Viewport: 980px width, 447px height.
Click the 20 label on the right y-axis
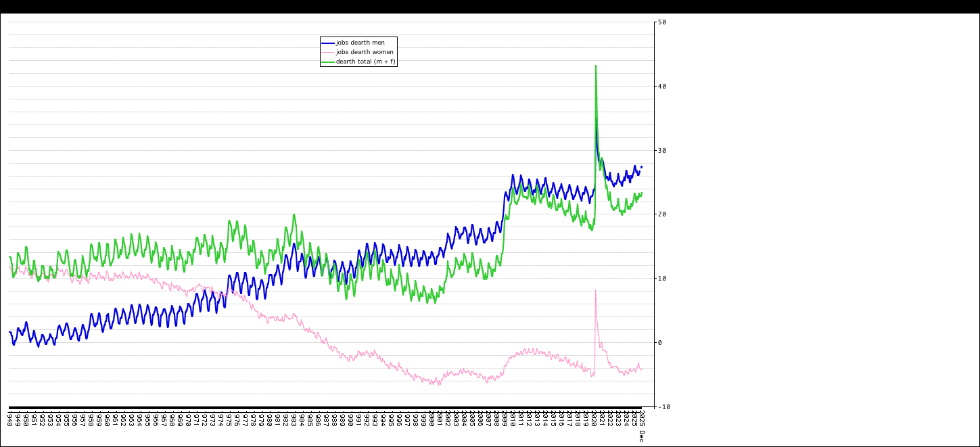tap(662, 214)
